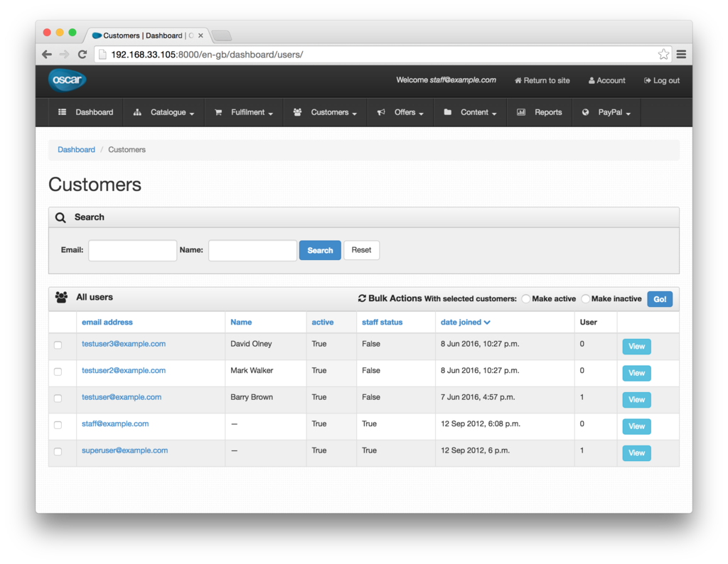Screen dimensions: 728x564
Task: Click the blue Search button
Action: pos(320,251)
